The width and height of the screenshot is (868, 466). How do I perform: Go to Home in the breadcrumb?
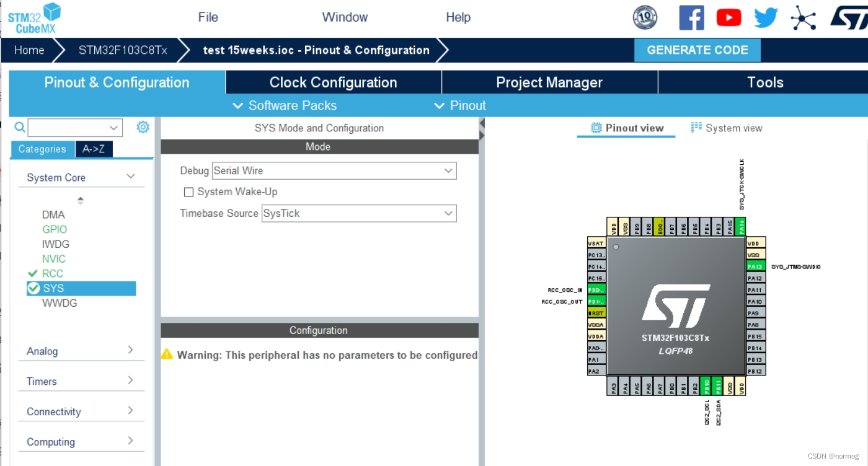click(x=29, y=50)
